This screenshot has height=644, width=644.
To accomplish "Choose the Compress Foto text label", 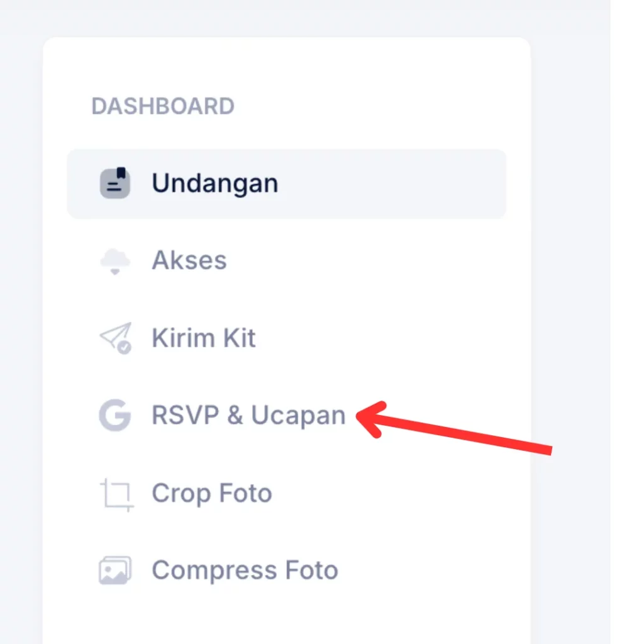I will point(245,571).
